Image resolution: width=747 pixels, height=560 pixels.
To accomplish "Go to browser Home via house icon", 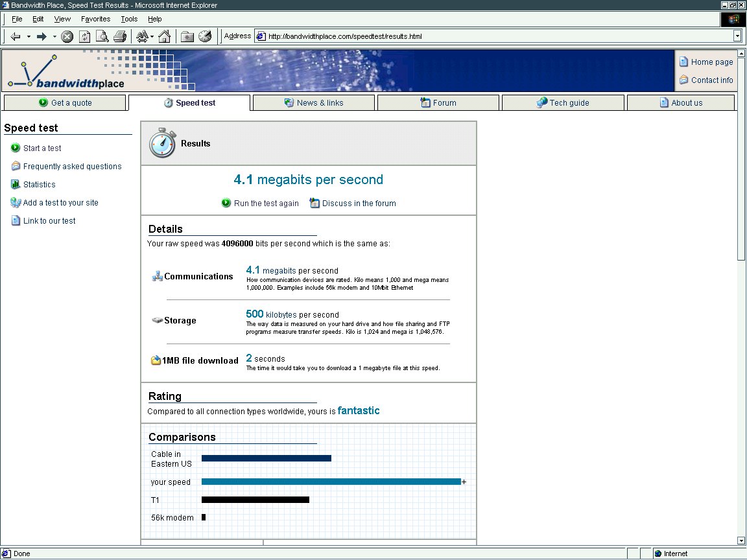I will click(165, 36).
